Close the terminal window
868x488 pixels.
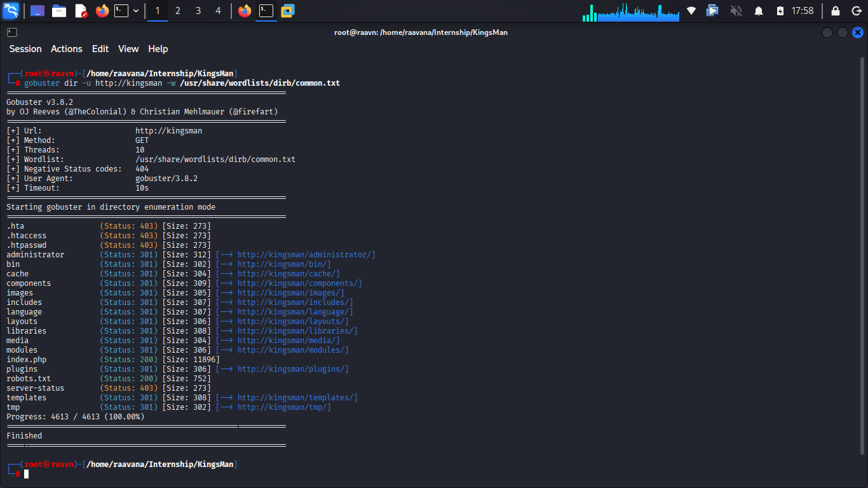[857, 32]
